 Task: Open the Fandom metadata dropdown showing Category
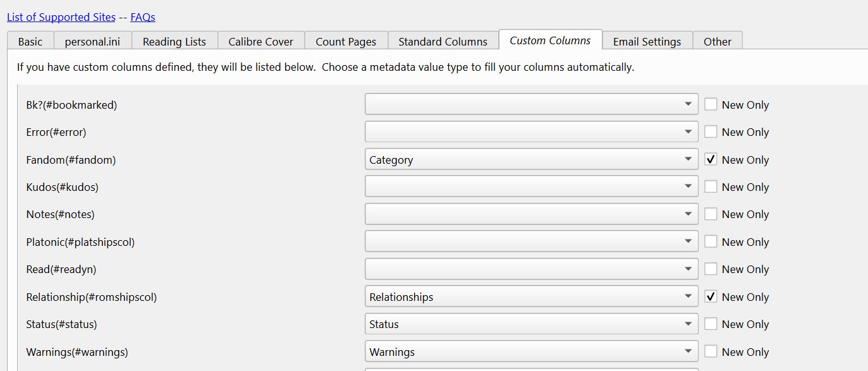pyautogui.click(x=531, y=160)
